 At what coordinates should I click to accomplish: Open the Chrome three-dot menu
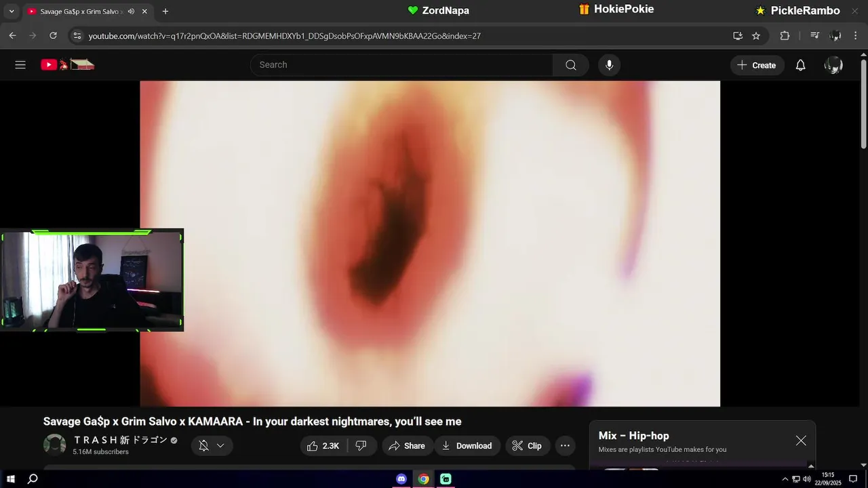pos(856,36)
